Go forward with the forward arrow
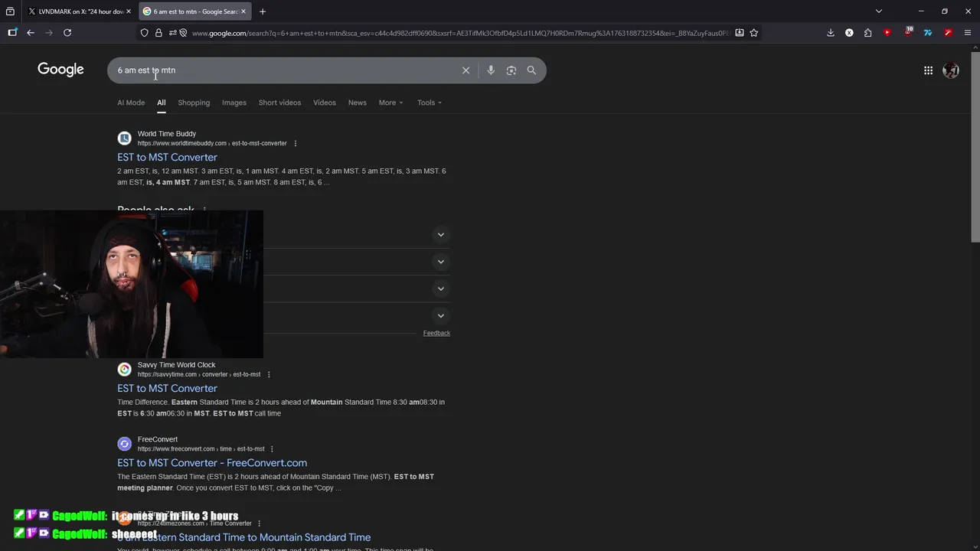The height and width of the screenshot is (551, 980). [49, 33]
